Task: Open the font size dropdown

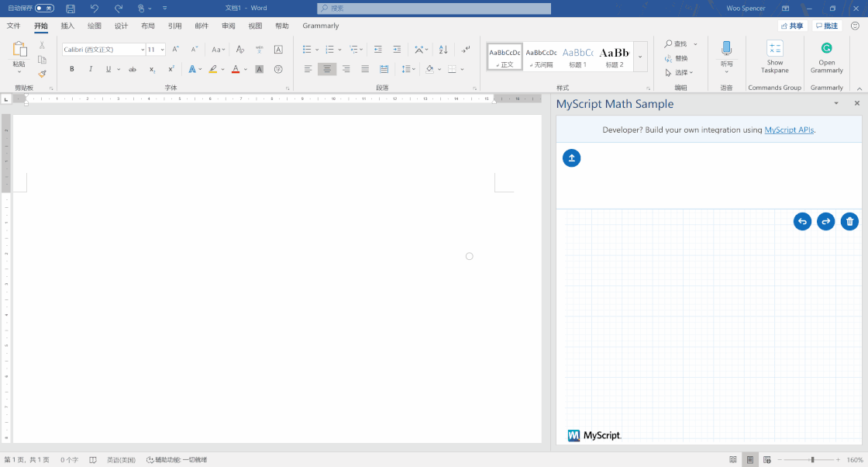Action: coord(162,50)
